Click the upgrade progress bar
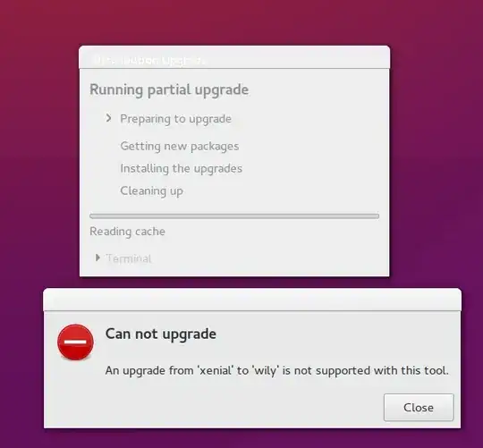Image resolution: width=483 pixels, height=448 pixels. pos(234,216)
